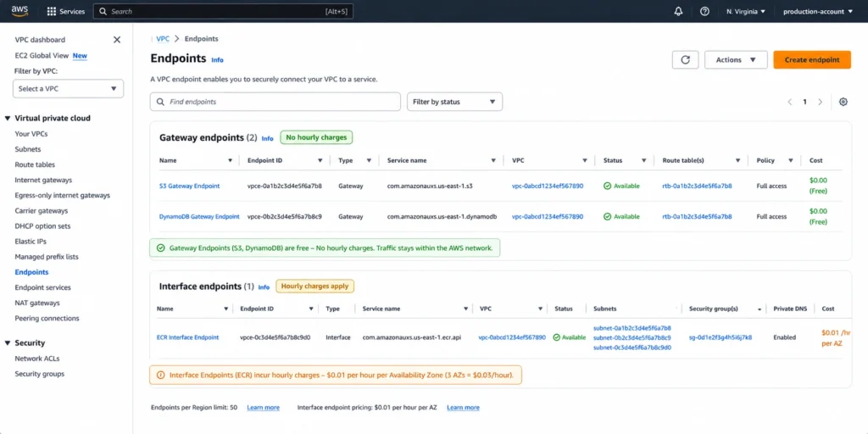The height and width of the screenshot is (434, 868).
Task: Sort Interface table by Name arrow
Action: coord(225,309)
